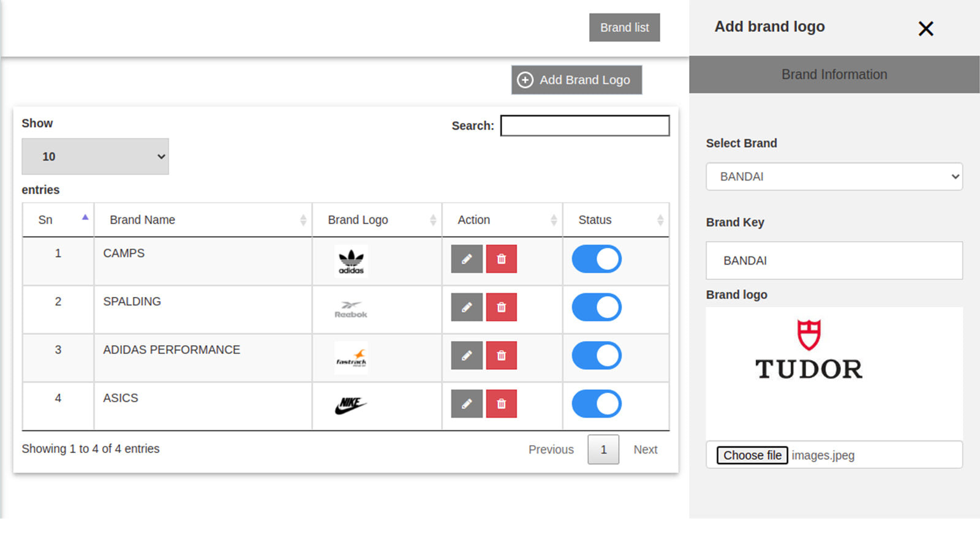The image size is (980, 551).
Task: Expand the Select Brand dropdown
Action: pos(834,177)
